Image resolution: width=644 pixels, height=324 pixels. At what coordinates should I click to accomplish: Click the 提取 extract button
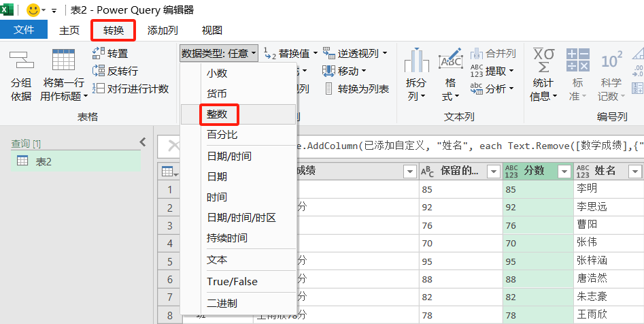(x=492, y=71)
